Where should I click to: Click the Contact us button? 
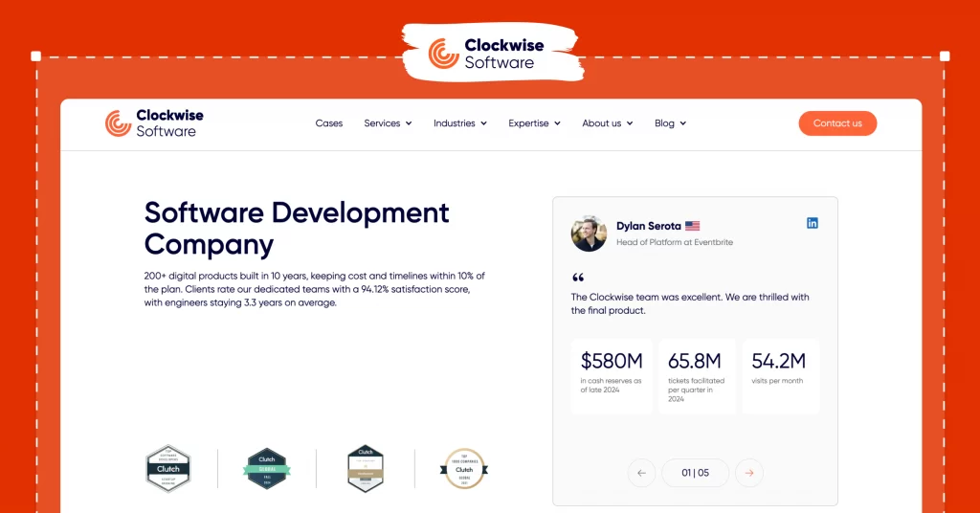pyautogui.click(x=837, y=123)
